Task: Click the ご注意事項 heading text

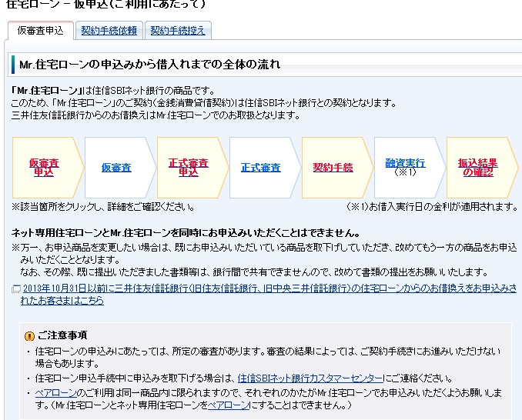Action: (x=62, y=335)
